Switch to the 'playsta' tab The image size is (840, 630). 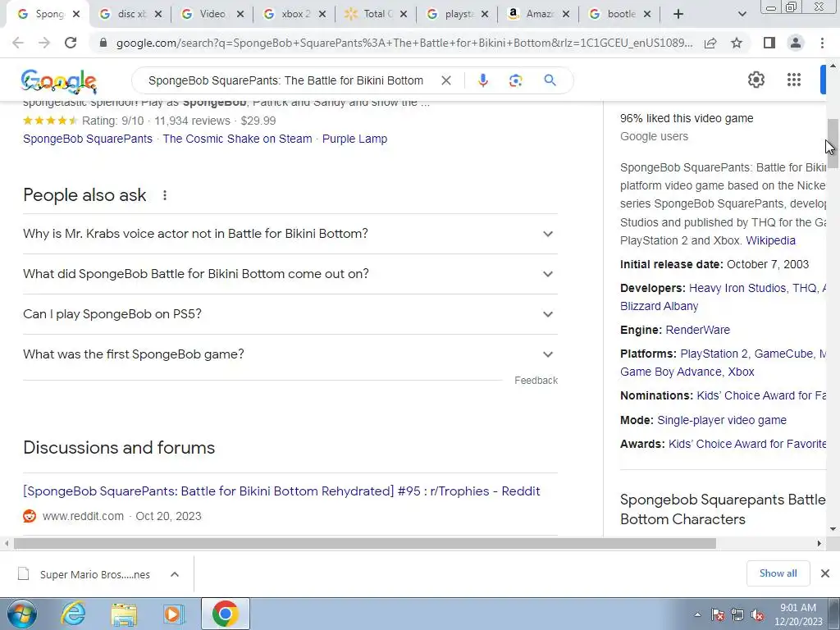click(458, 15)
